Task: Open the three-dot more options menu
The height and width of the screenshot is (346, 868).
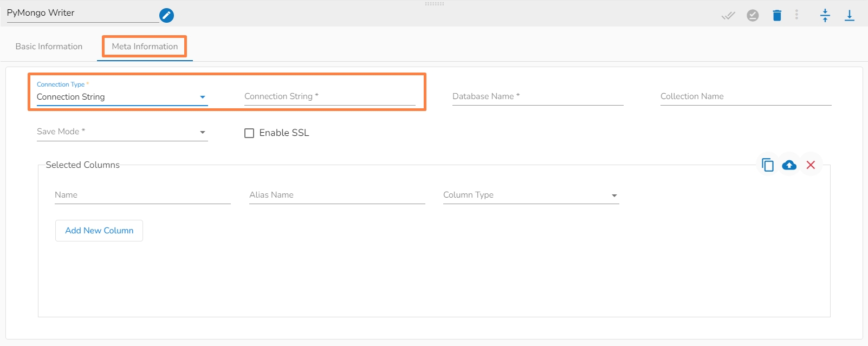Action: 796,15
